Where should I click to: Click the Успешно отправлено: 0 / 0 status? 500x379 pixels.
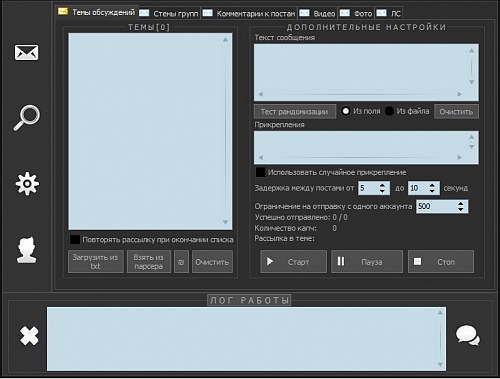point(301,217)
